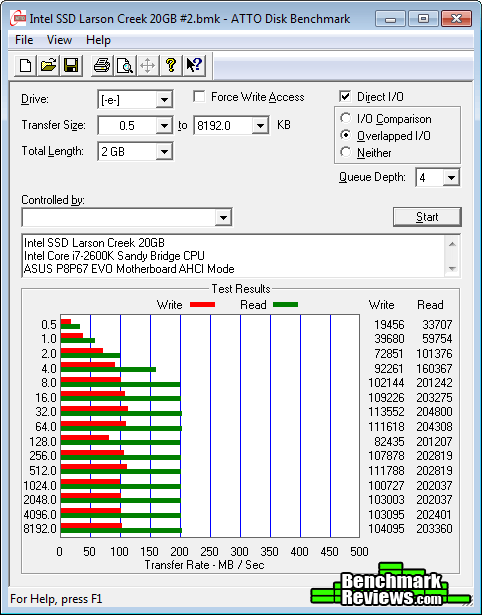The height and width of the screenshot is (615, 482).
Task: Click the four-arrow move toolbar icon
Action: click(x=147, y=65)
